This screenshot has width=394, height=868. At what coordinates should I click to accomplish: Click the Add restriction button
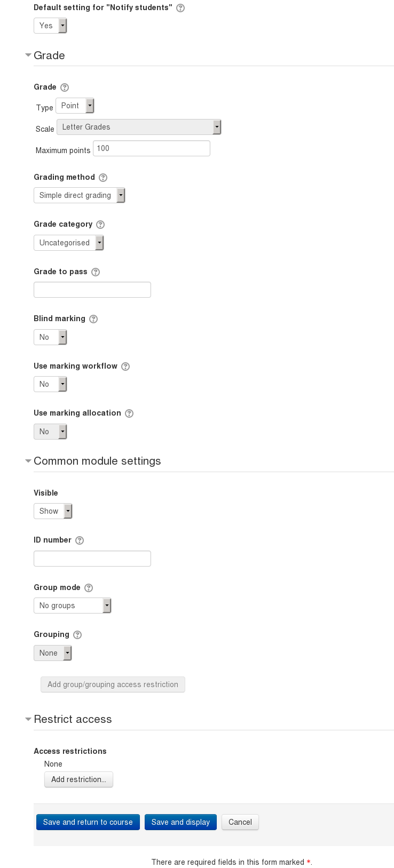click(78, 779)
